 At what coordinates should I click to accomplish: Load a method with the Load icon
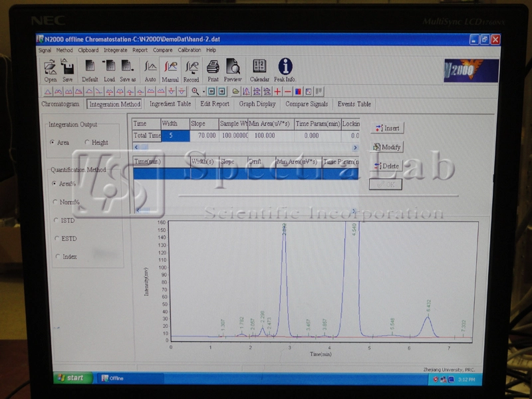pos(109,67)
